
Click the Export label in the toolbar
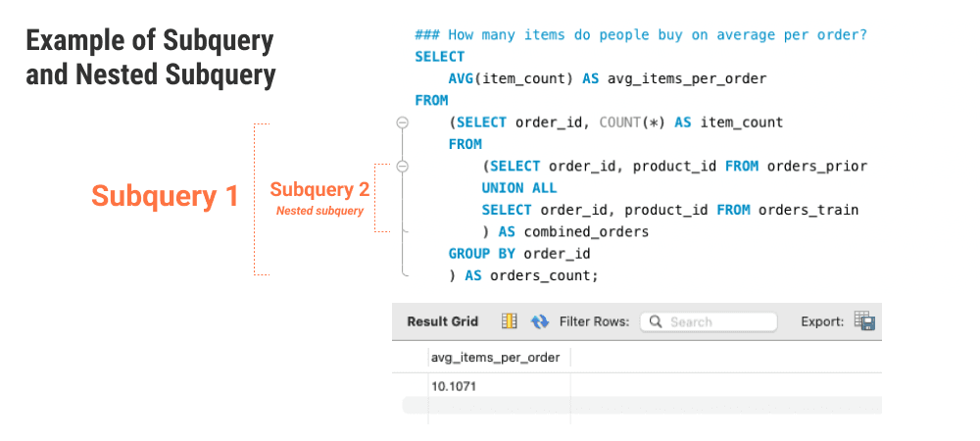pyautogui.click(x=821, y=321)
